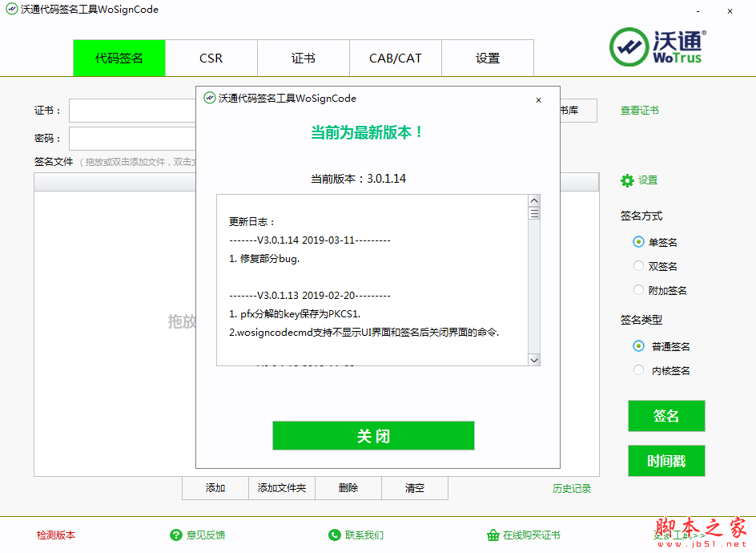
Task: Click the V3.0.1.13 2019-02-20 changelog line
Action: pyautogui.click(x=310, y=295)
